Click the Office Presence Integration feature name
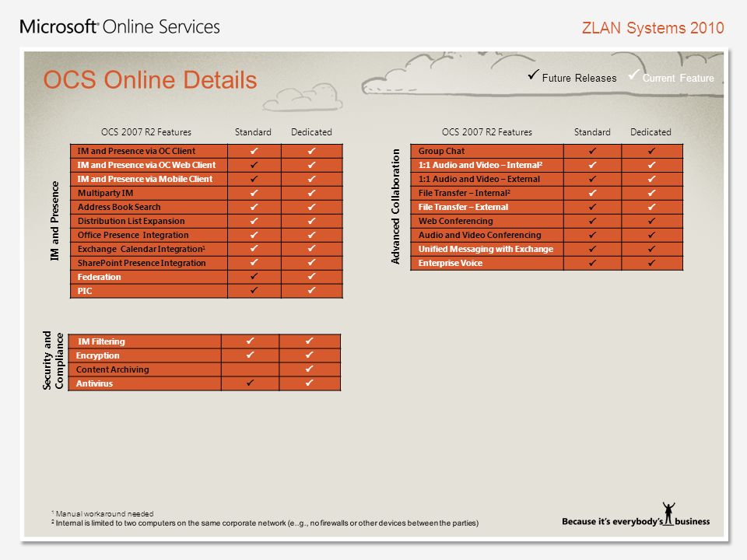 [x=133, y=235]
